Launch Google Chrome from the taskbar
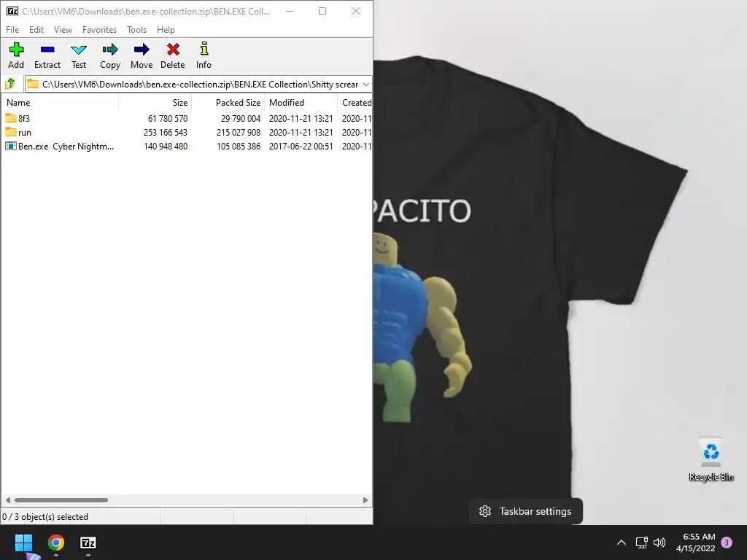Viewport: 747px width, 560px height. click(55, 542)
